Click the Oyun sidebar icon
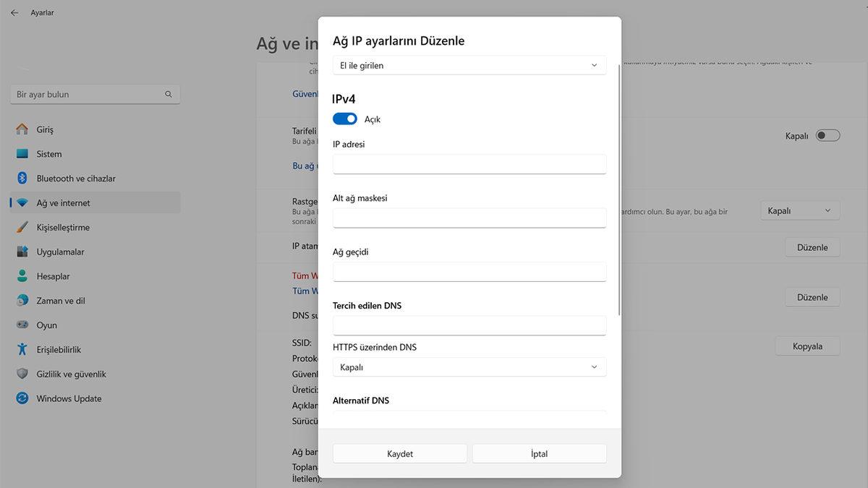Viewport: 868px width, 488px height. point(22,325)
